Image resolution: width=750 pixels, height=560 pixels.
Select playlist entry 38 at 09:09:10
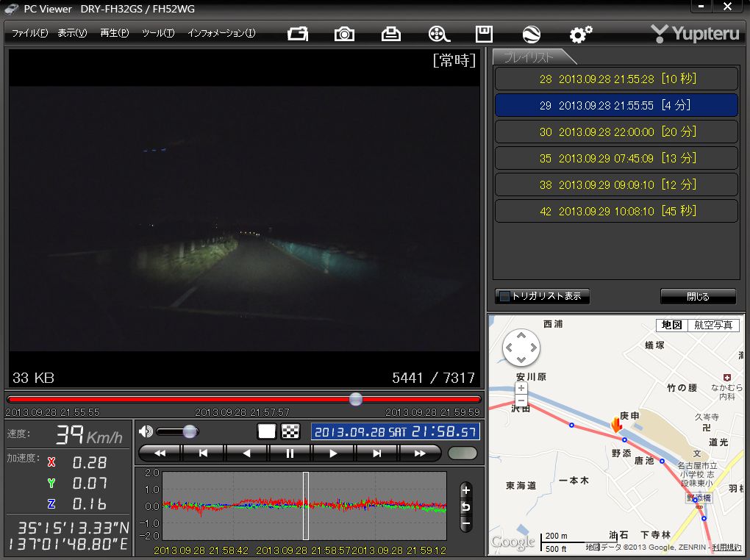(617, 184)
